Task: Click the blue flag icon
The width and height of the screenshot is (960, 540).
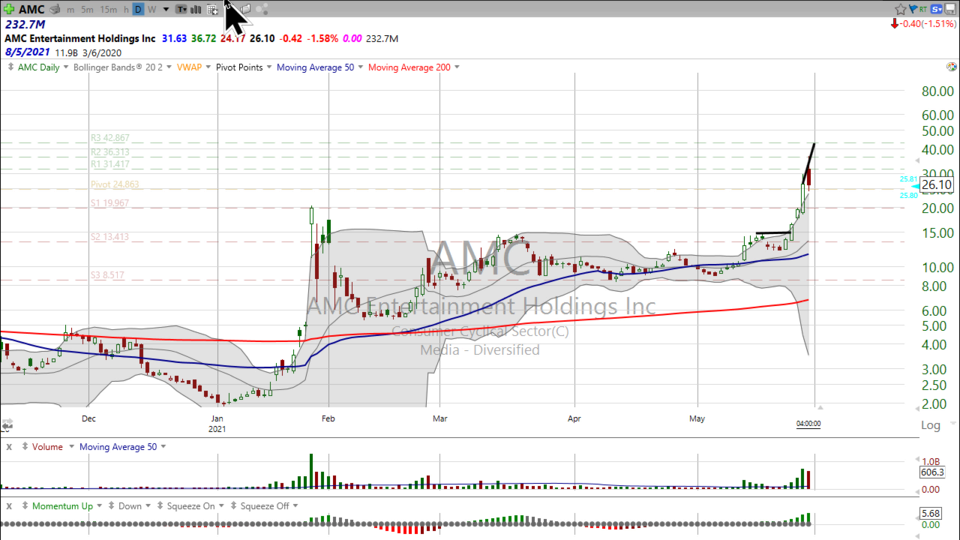Action: coord(913,9)
